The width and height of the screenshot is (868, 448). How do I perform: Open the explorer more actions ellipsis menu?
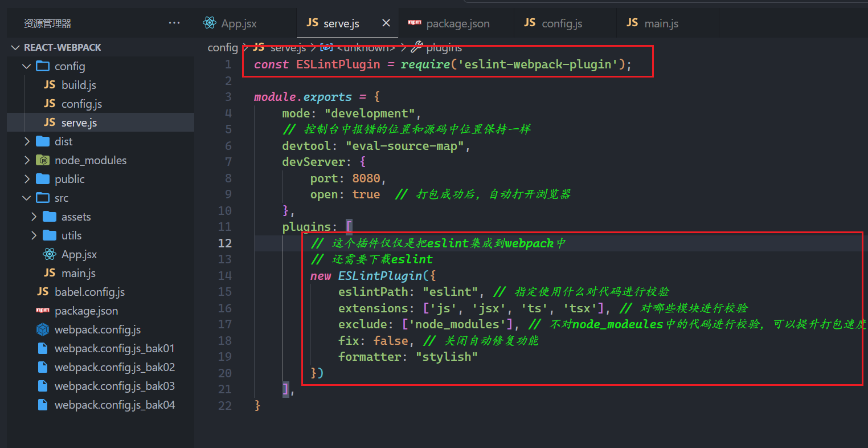tap(174, 23)
